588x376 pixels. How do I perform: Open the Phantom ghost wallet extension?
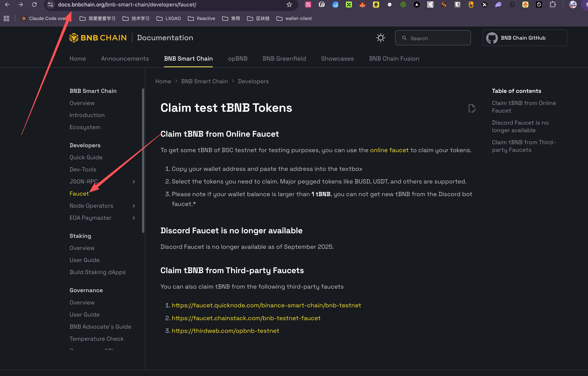click(x=498, y=5)
